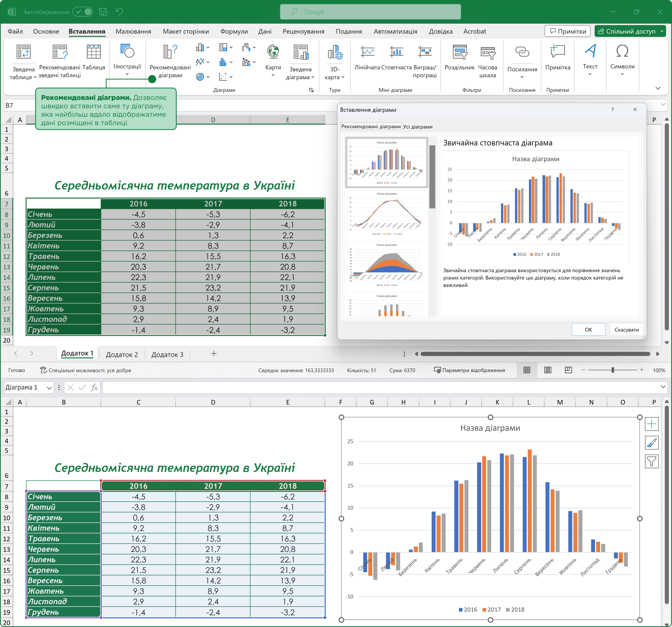Open the Формули ribbon tab
672x627 pixels.
(234, 31)
